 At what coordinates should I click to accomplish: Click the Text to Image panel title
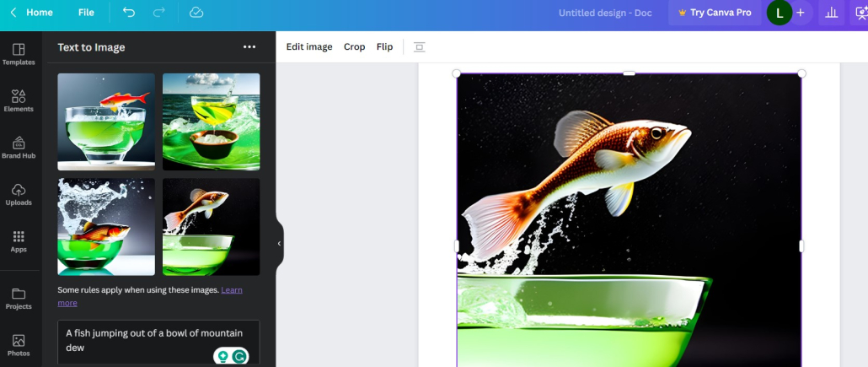(x=91, y=47)
